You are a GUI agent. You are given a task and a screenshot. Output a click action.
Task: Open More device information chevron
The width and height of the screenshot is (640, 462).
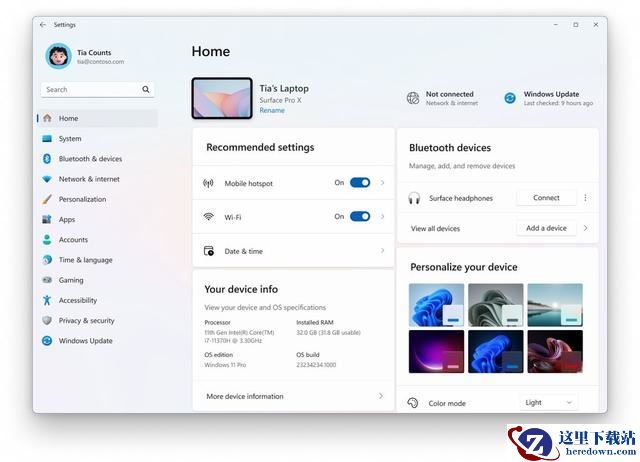coord(381,396)
